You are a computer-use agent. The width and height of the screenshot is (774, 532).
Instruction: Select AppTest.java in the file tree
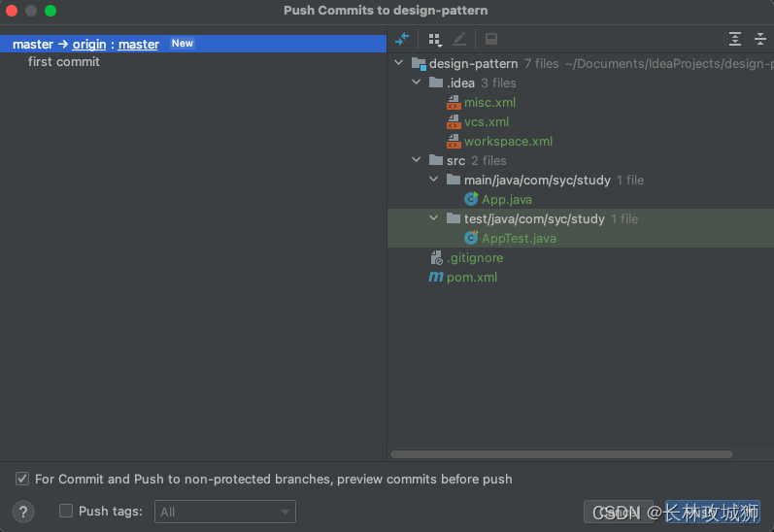point(519,239)
